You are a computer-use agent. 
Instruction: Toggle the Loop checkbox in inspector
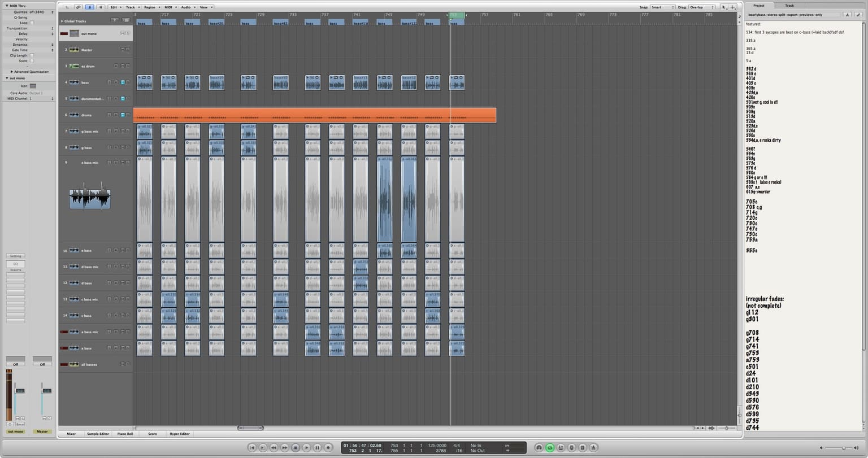[32, 23]
